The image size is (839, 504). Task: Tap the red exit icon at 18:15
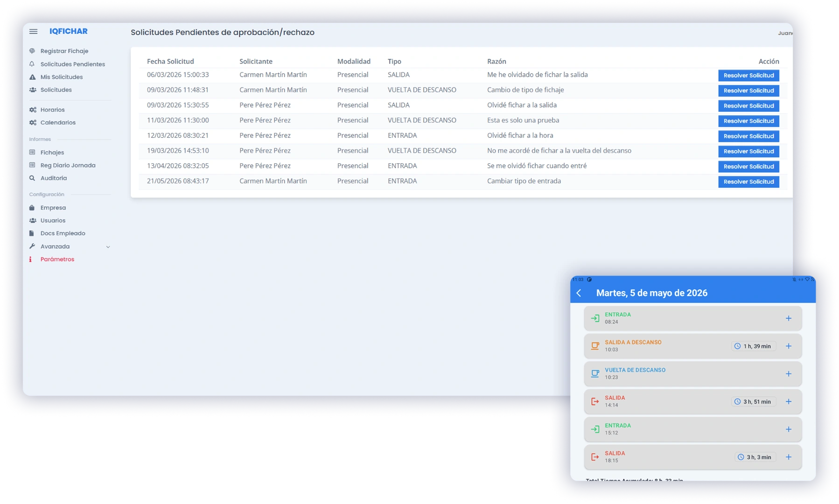click(x=595, y=457)
